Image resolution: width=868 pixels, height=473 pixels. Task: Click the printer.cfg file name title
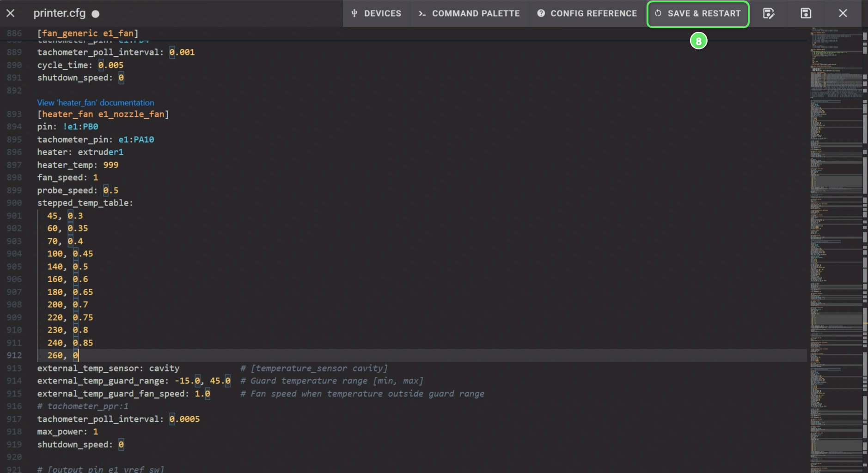[59, 13]
